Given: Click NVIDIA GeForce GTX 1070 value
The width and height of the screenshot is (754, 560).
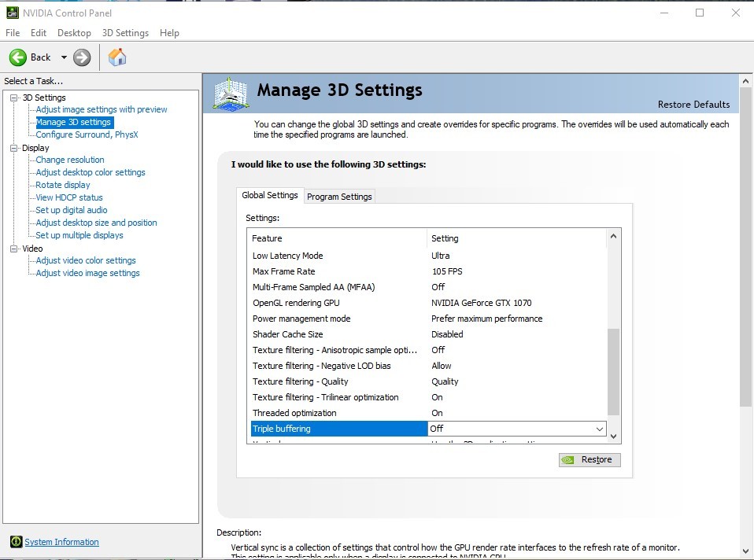Looking at the screenshot, I should pyautogui.click(x=482, y=303).
